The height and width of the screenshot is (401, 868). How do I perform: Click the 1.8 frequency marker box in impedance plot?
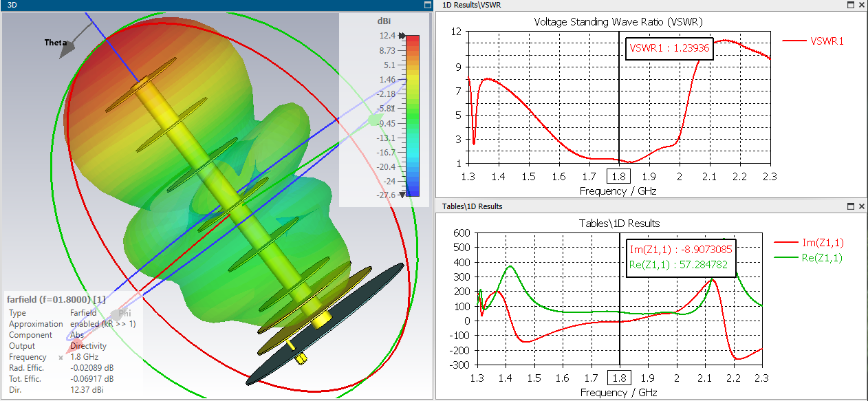[619, 378]
